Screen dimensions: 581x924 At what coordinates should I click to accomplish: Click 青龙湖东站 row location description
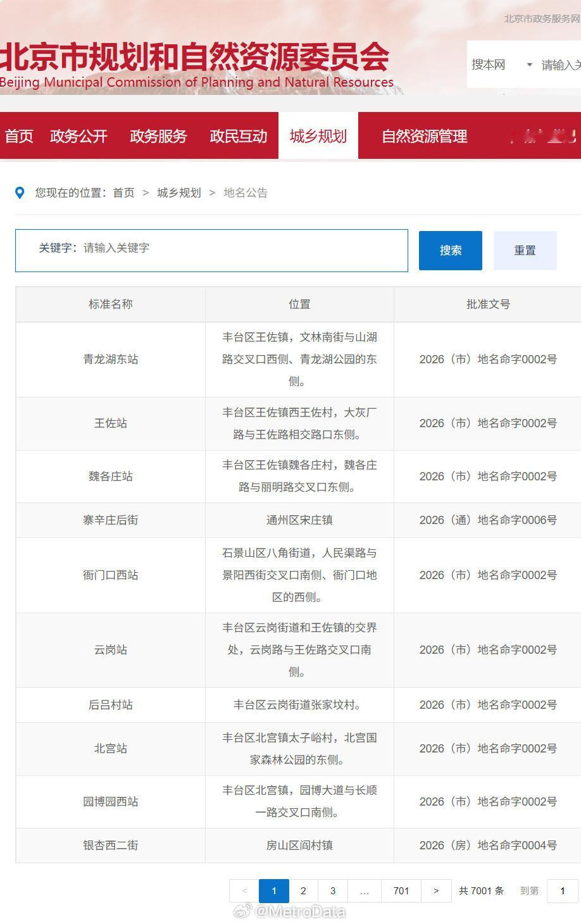299,359
